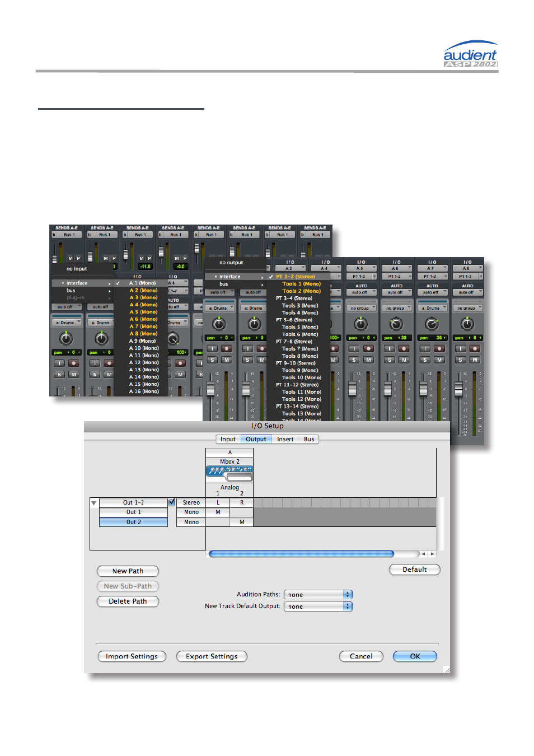Click the New Path button
This screenshot has height=756, width=534.
pos(128,571)
